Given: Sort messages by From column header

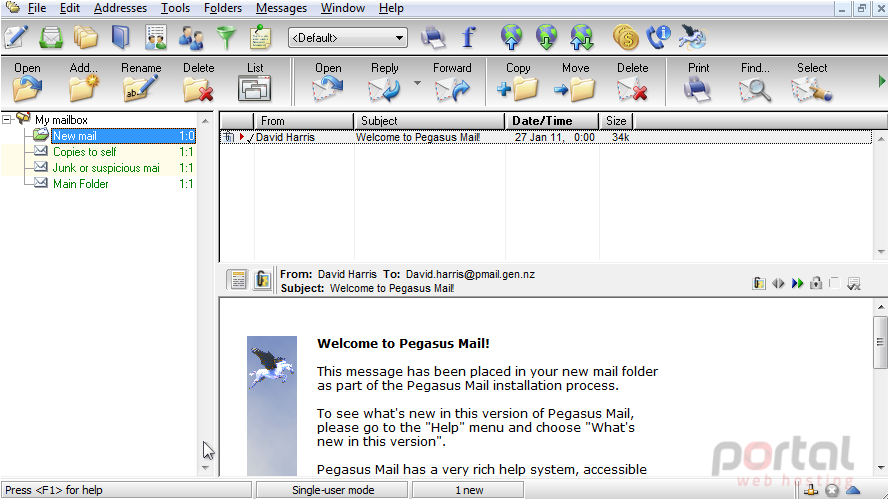Looking at the screenshot, I should (x=303, y=121).
